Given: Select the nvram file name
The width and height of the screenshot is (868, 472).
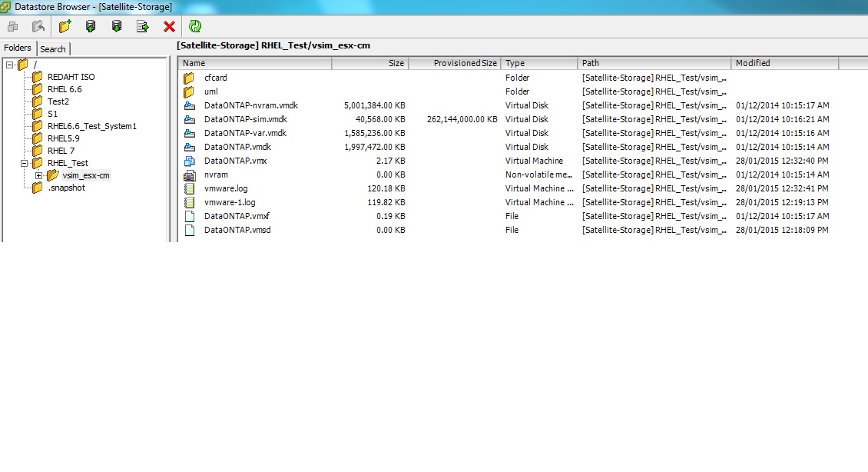Looking at the screenshot, I should pyautogui.click(x=216, y=175).
